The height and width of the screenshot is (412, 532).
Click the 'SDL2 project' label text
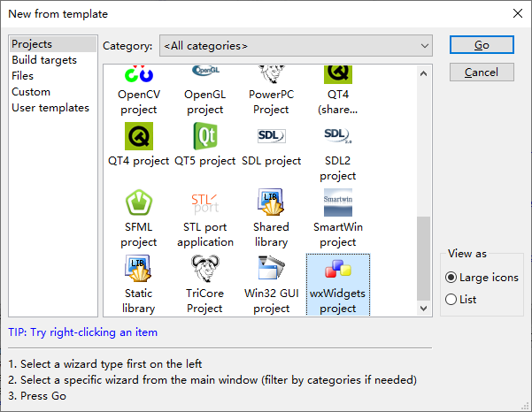[338, 168]
